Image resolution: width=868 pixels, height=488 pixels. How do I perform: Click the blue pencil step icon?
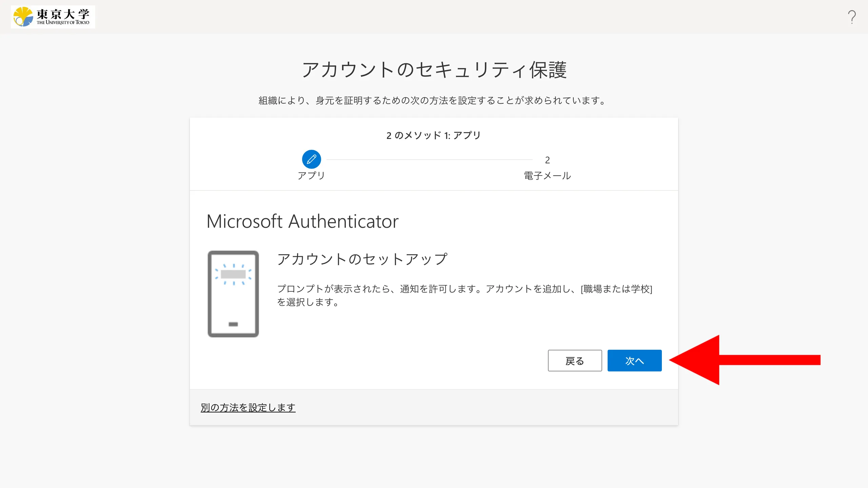(x=311, y=159)
